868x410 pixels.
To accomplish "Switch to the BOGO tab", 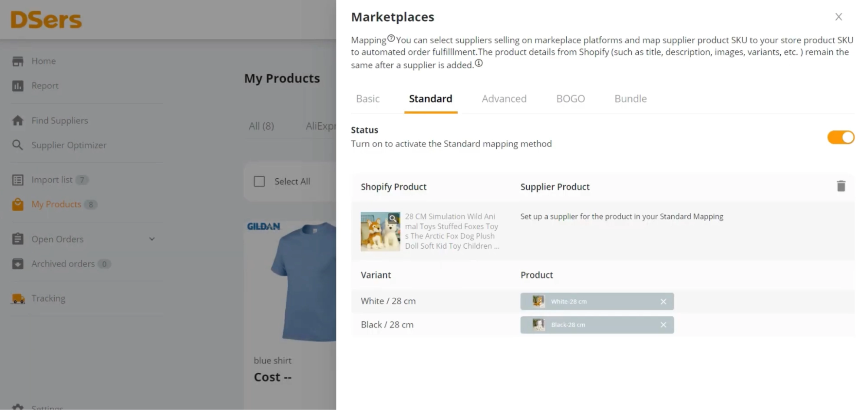I will point(571,99).
